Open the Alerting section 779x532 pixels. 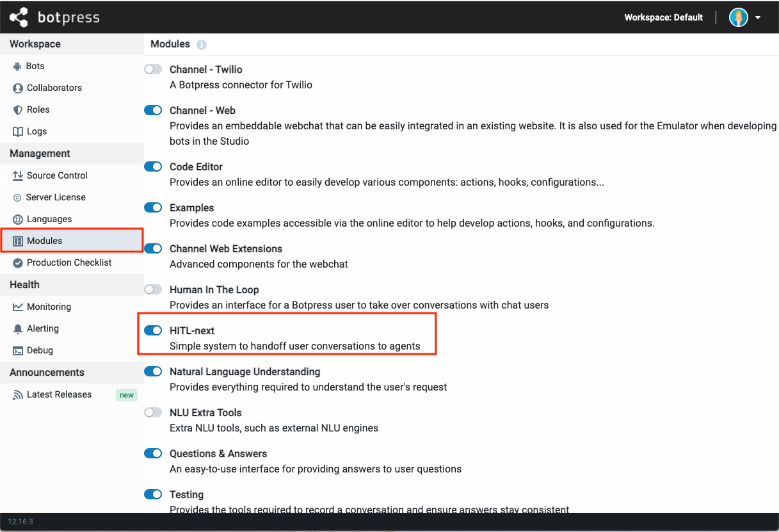17,328
